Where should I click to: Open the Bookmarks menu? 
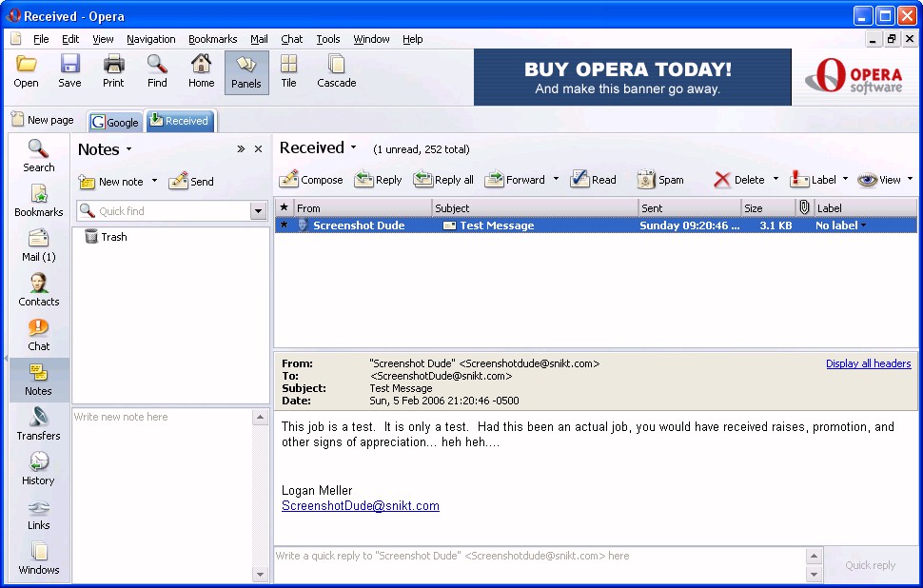point(212,39)
